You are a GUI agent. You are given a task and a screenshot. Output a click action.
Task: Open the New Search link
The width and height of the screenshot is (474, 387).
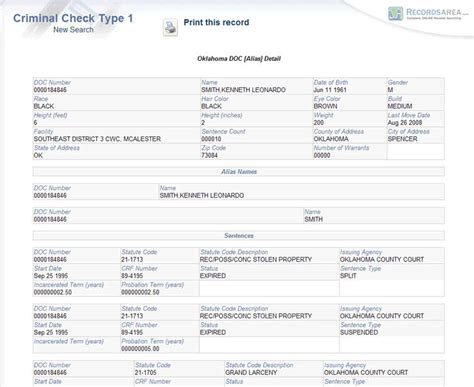[73, 30]
